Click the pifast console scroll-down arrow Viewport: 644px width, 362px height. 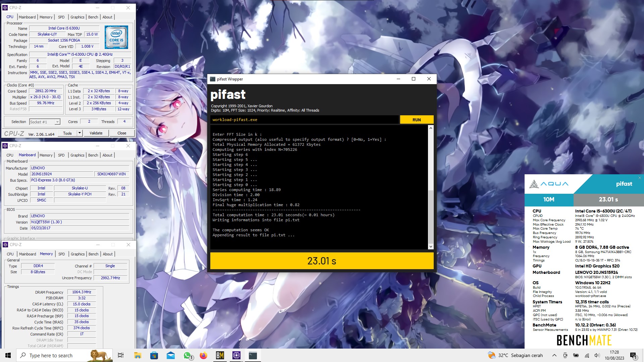pyautogui.click(x=431, y=247)
